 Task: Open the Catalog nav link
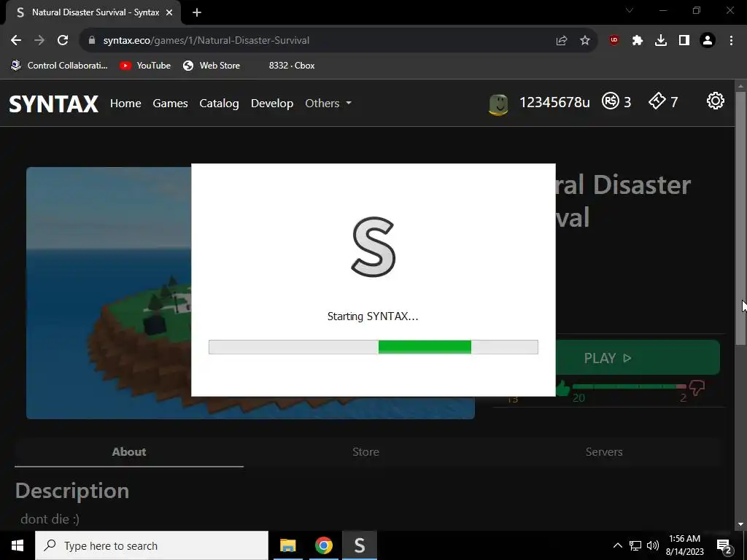pyautogui.click(x=219, y=104)
